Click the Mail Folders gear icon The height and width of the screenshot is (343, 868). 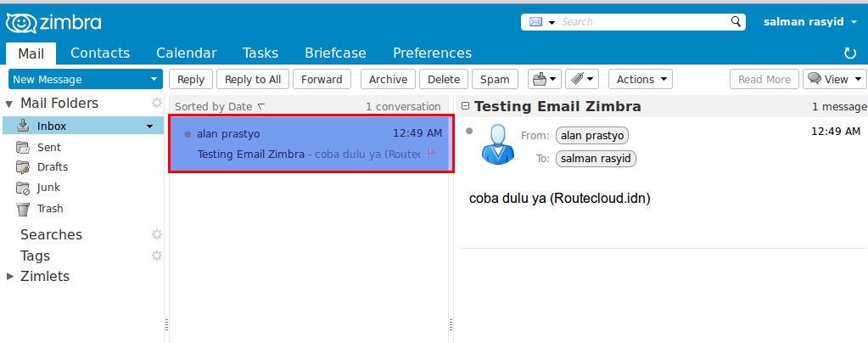pos(157,103)
